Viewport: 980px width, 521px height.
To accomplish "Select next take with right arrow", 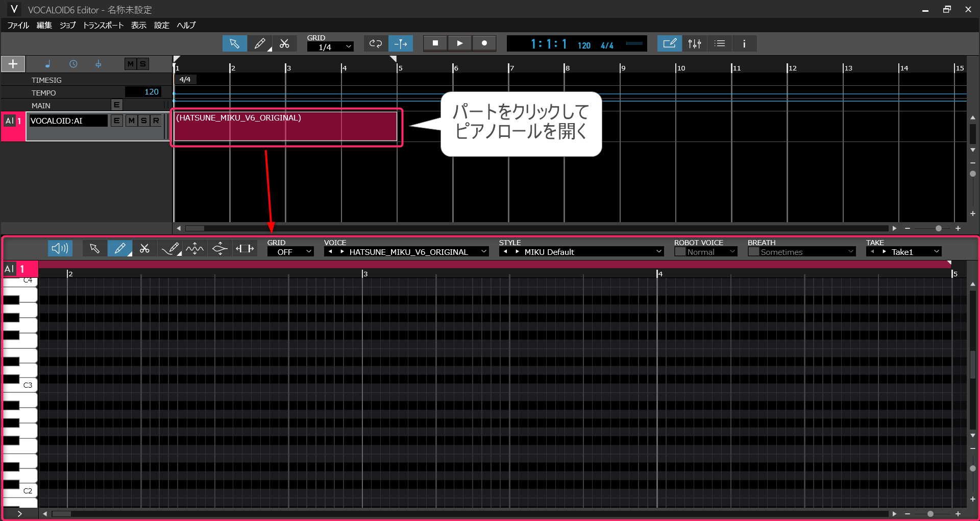I will 884,252.
